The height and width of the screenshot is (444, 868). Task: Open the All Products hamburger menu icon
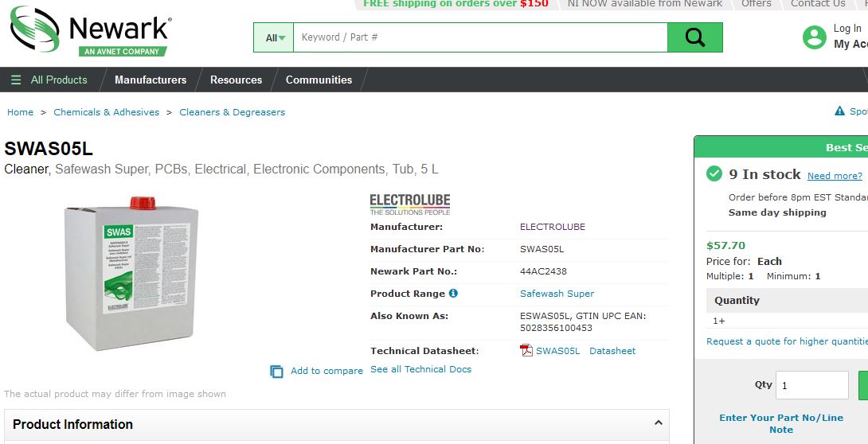16,80
